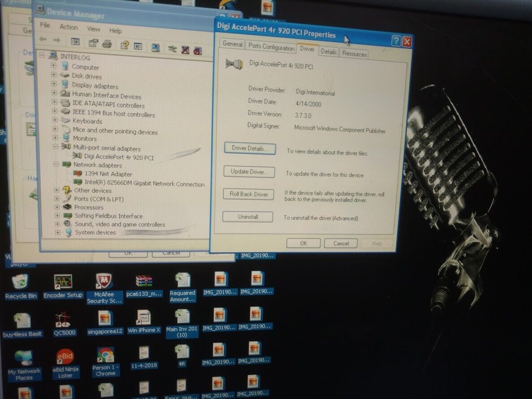This screenshot has height=399, width=532.
Task: Click the Back arrow in Device Manager toolbar
Action: point(43,39)
